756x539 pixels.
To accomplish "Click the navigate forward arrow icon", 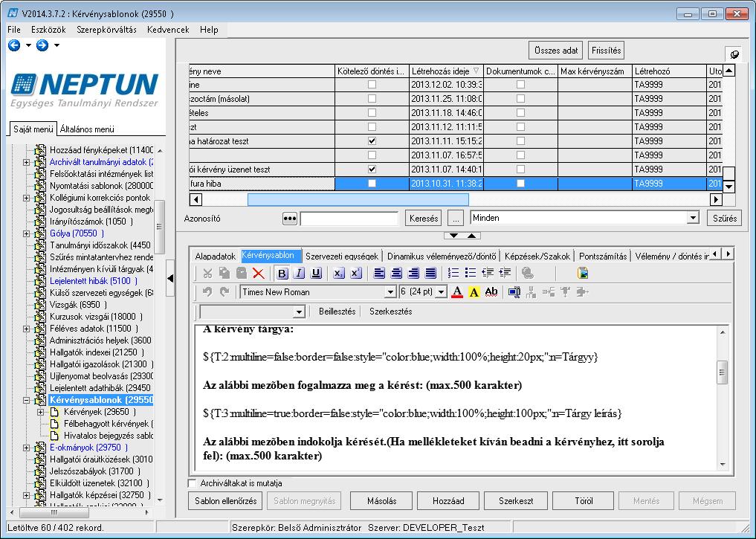I will click(42, 45).
